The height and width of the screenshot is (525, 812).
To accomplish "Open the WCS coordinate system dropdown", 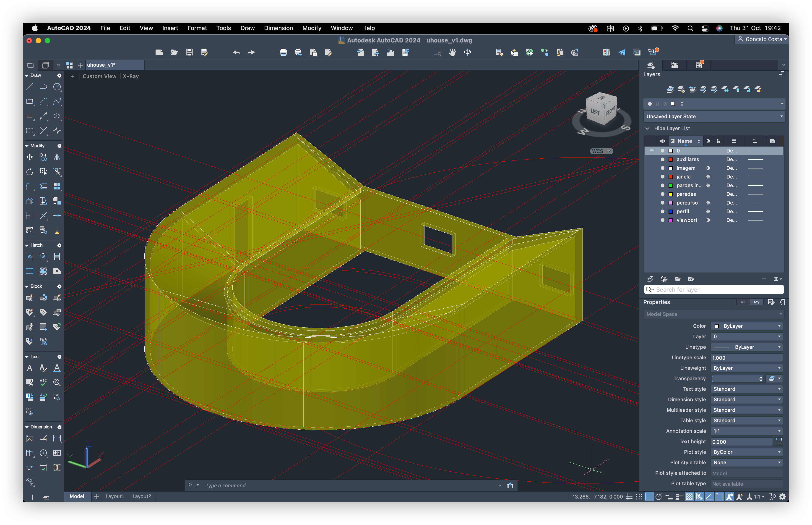I will pyautogui.click(x=601, y=151).
